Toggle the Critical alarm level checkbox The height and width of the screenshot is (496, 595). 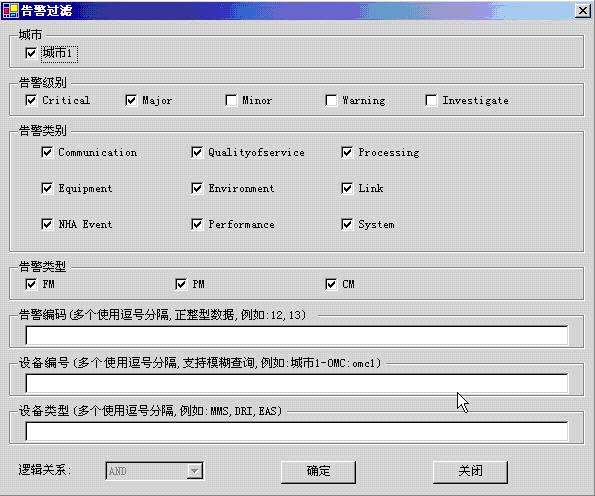[31, 101]
